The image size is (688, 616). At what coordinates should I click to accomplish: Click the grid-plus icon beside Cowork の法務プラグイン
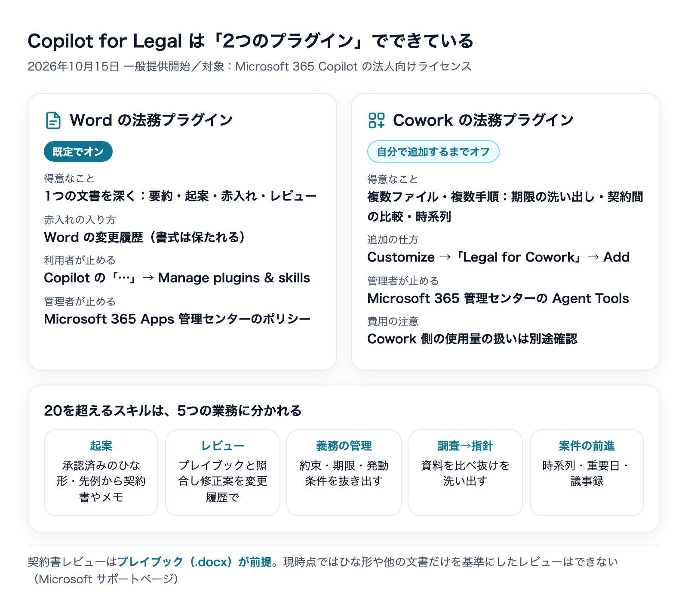tap(377, 120)
